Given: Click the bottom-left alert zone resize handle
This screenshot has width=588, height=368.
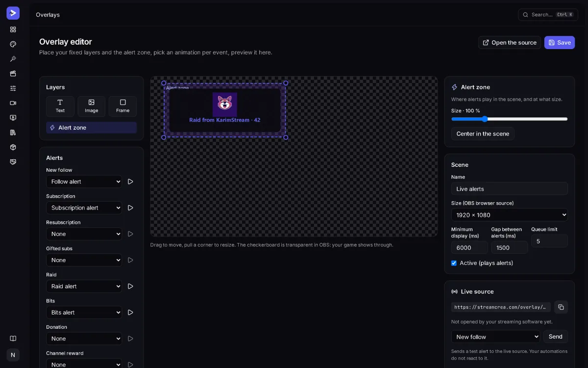Looking at the screenshot, I should [x=164, y=137].
